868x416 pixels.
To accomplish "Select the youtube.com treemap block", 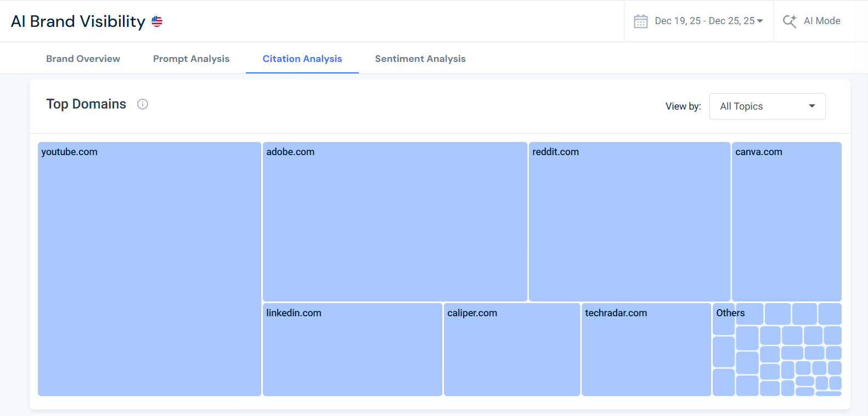I will point(149,269).
